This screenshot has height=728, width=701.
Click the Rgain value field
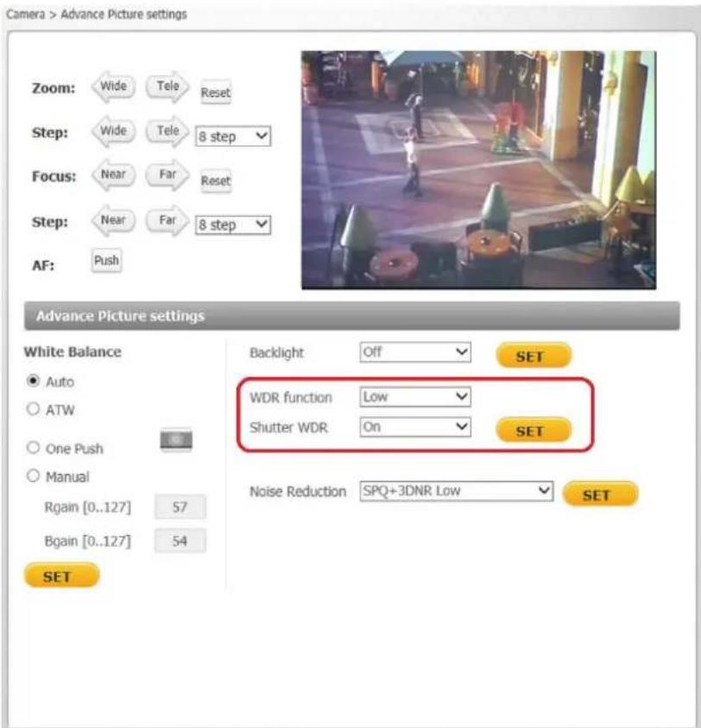[x=180, y=507]
